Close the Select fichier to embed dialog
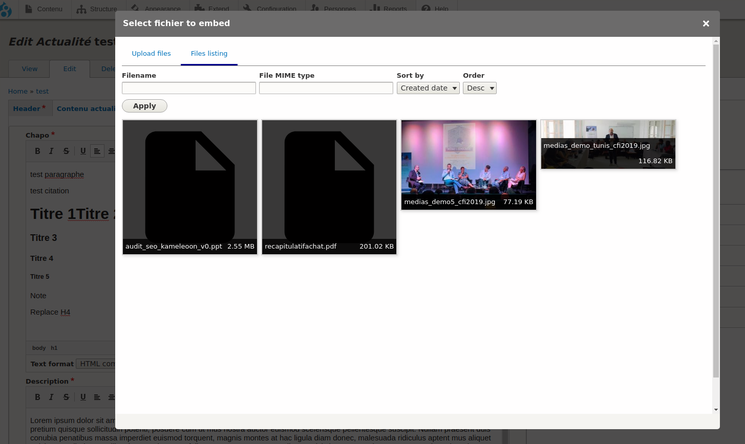This screenshot has height=444, width=745. coord(706,23)
